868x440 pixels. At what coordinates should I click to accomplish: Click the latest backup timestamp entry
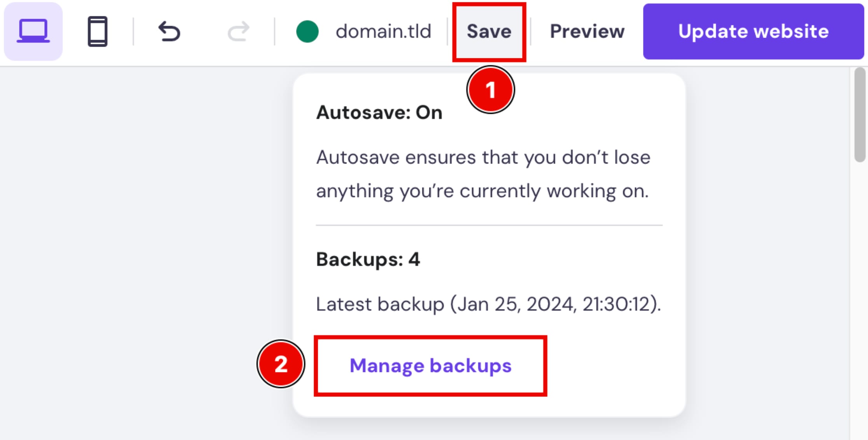pyautogui.click(x=488, y=304)
